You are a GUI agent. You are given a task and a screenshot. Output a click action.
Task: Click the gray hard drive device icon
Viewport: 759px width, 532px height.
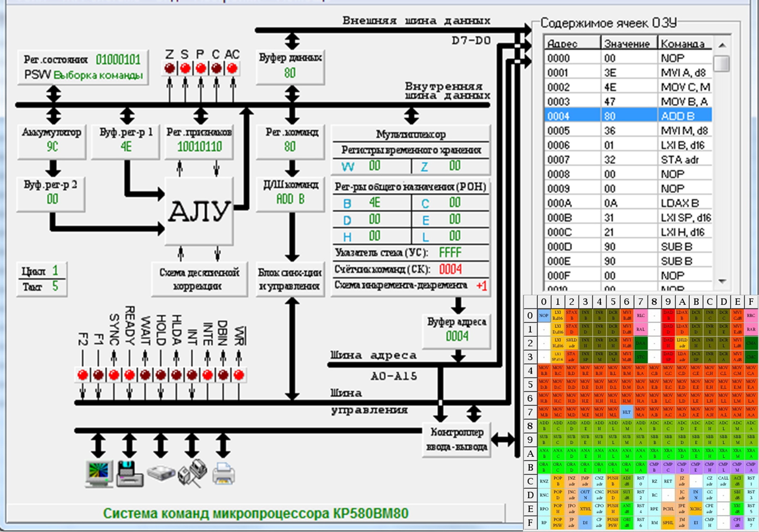[x=161, y=474]
